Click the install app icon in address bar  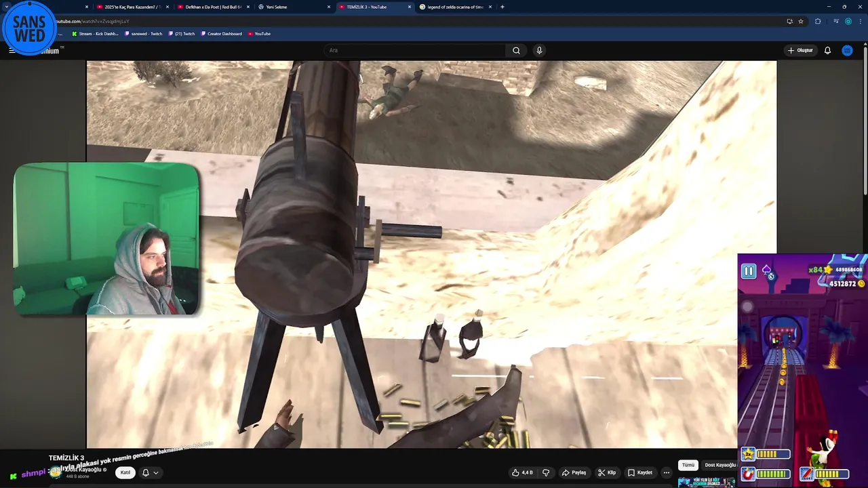click(789, 21)
